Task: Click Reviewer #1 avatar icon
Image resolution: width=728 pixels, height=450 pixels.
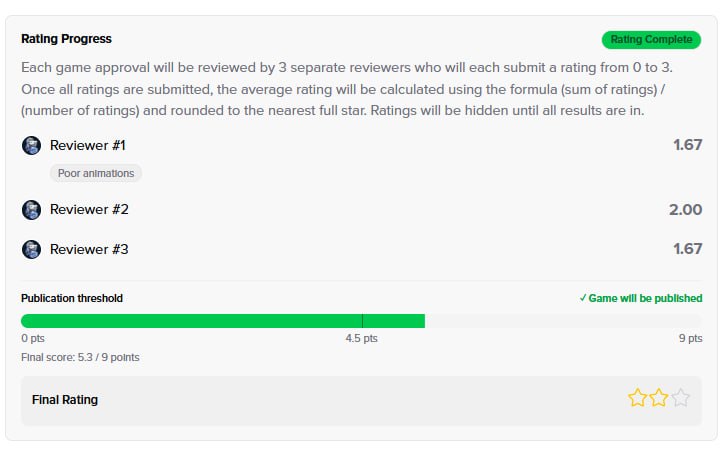Action: (x=32, y=146)
